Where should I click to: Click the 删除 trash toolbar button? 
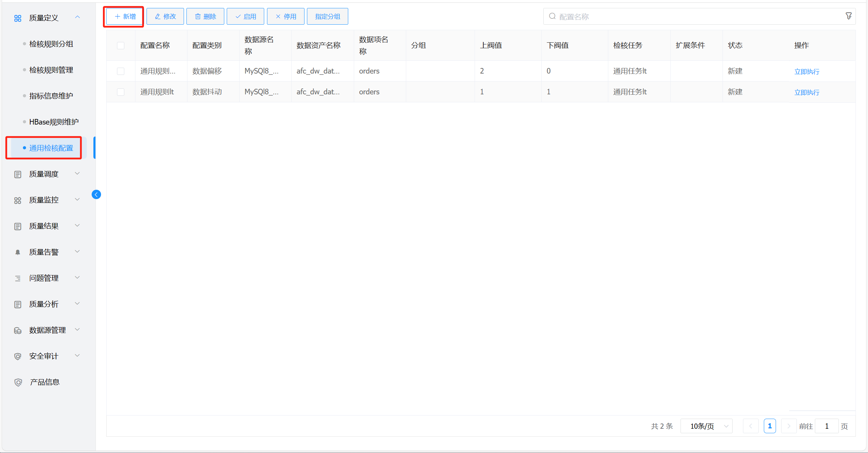coord(205,16)
